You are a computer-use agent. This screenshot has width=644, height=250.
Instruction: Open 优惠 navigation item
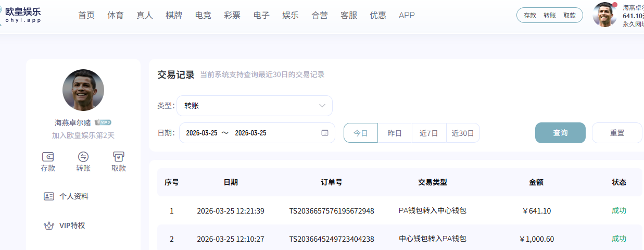point(378,15)
